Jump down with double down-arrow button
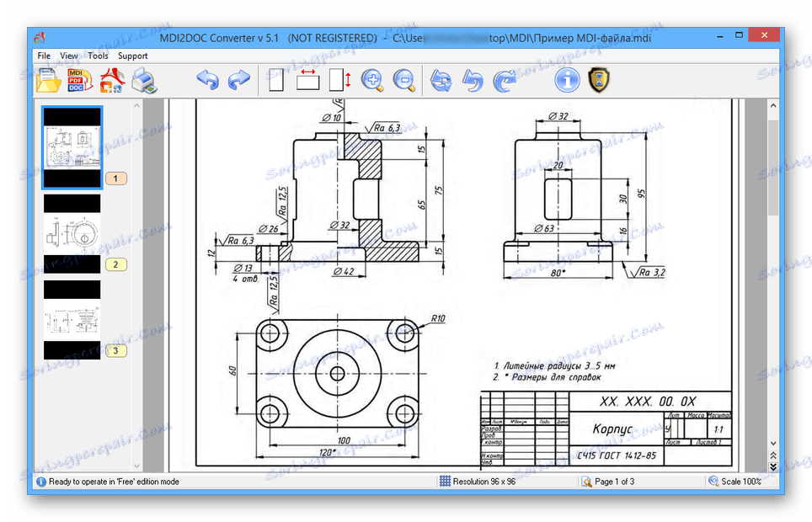 (x=773, y=466)
